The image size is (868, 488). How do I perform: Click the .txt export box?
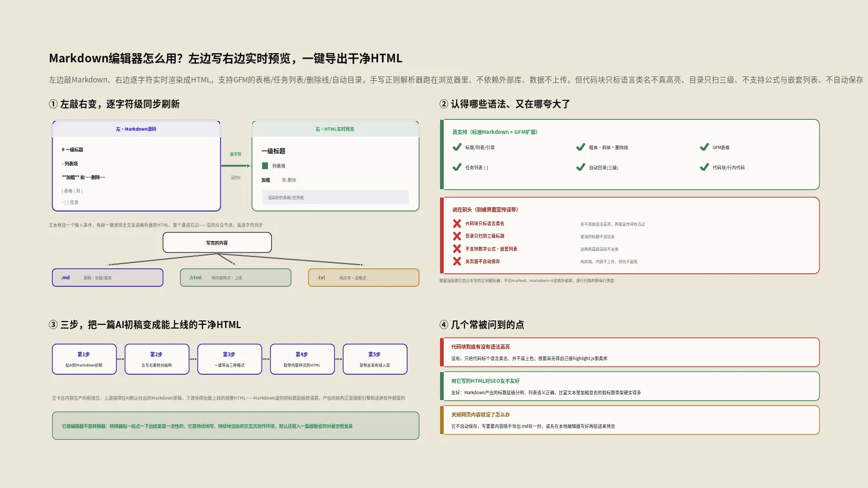click(x=363, y=278)
